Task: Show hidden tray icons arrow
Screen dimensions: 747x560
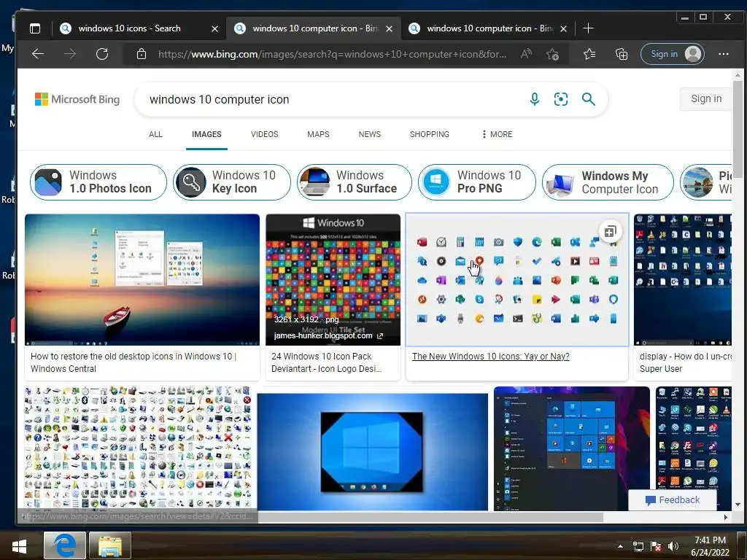Action: pos(620,546)
